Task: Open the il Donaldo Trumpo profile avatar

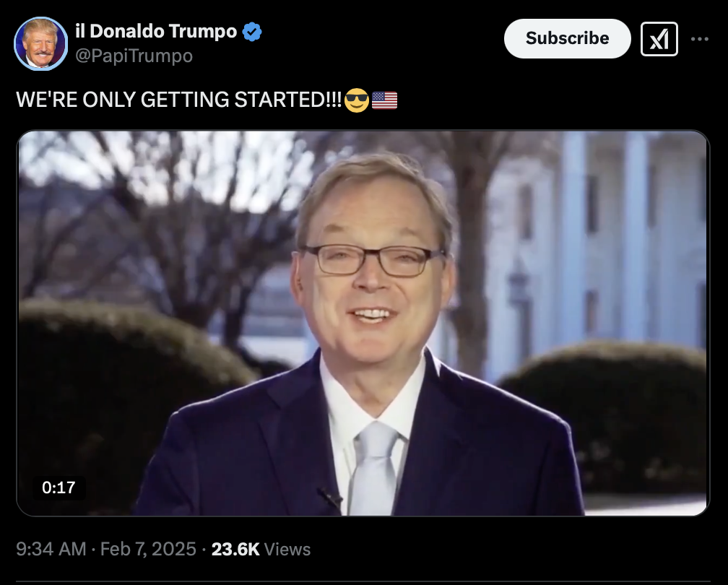Action: click(x=41, y=43)
